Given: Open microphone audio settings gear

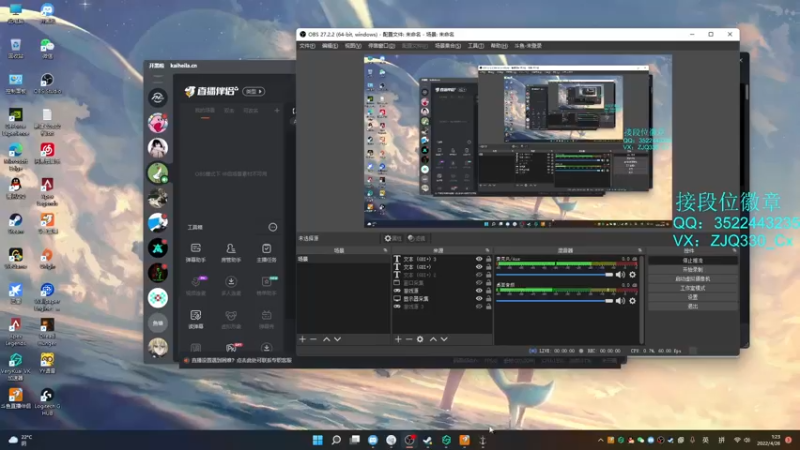Looking at the screenshot, I should click(x=633, y=274).
